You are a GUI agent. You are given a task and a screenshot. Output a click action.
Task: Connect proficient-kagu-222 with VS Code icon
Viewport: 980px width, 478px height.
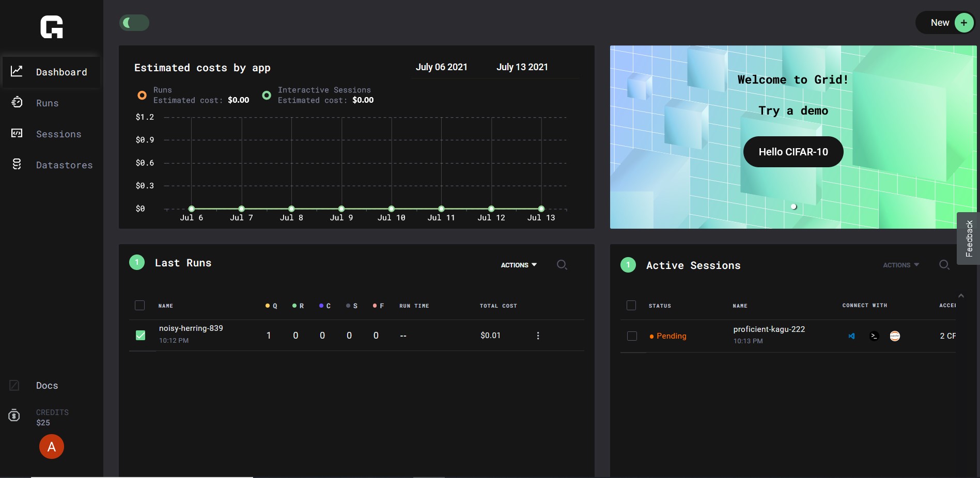pyautogui.click(x=851, y=336)
